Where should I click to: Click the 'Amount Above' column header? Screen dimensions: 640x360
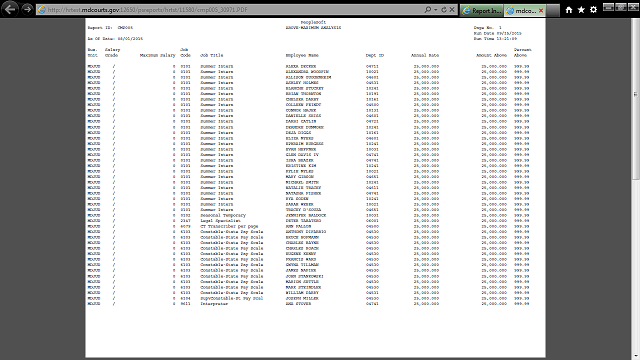491,55
